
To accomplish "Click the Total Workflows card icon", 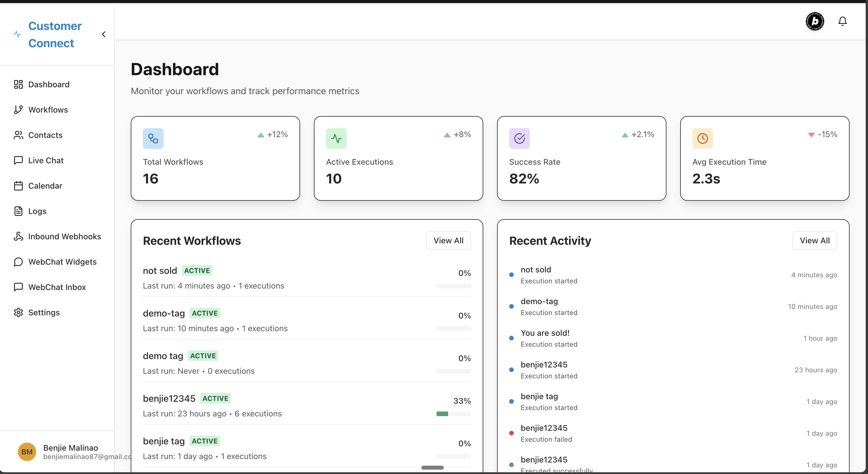I will 153,139.
